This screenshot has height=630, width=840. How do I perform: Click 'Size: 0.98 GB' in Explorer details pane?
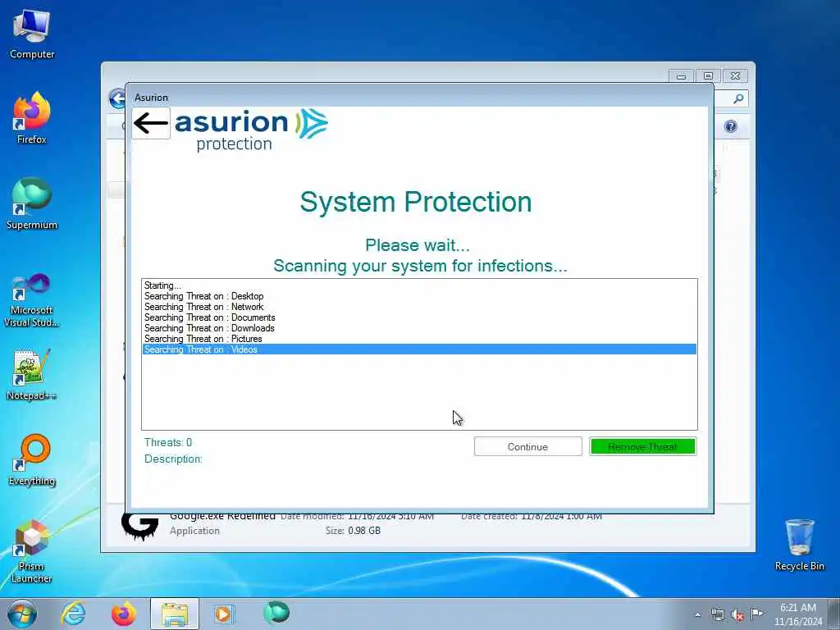353,531
